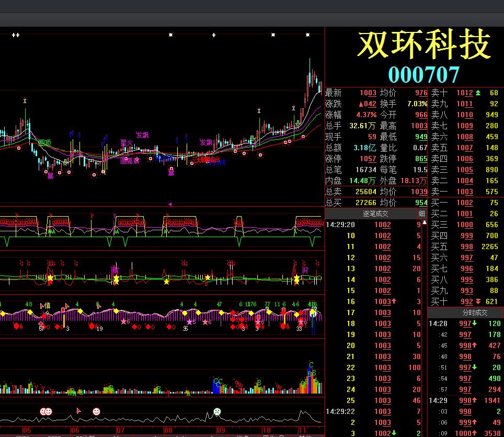Screen dimensions: 504x437
Task: Select the 分时成交 panel header
Action: [x=474, y=312]
